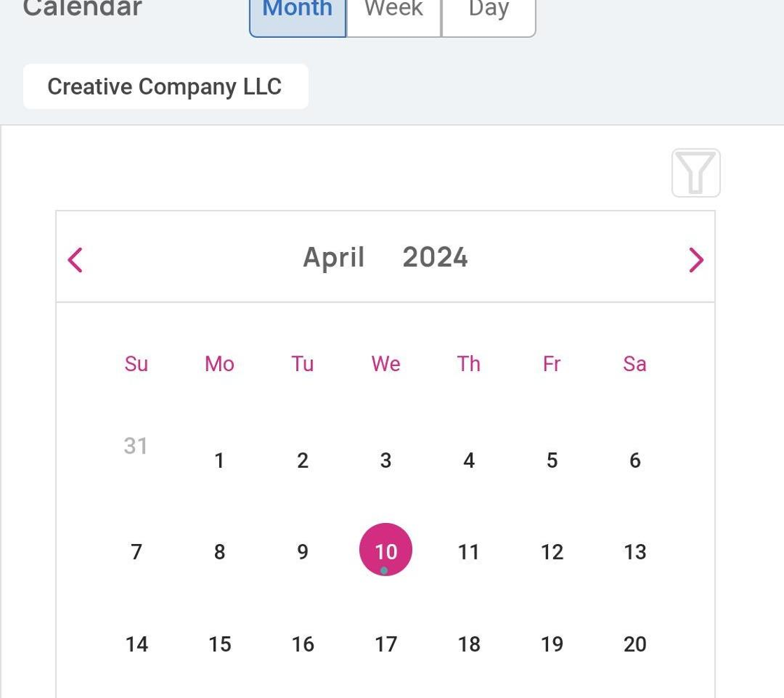Click the April month label
The height and width of the screenshot is (698, 784).
pyautogui.click(x=333, y=258)
